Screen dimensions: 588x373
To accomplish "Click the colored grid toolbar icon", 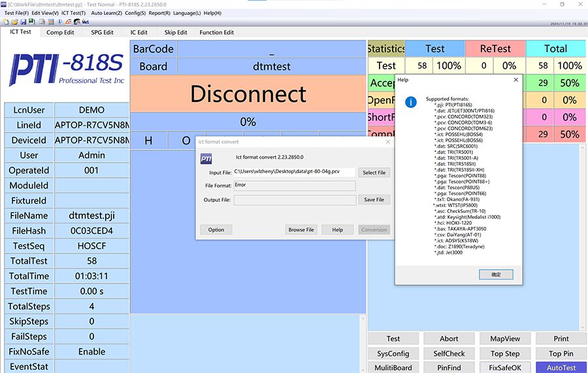I will coord(51,22).
